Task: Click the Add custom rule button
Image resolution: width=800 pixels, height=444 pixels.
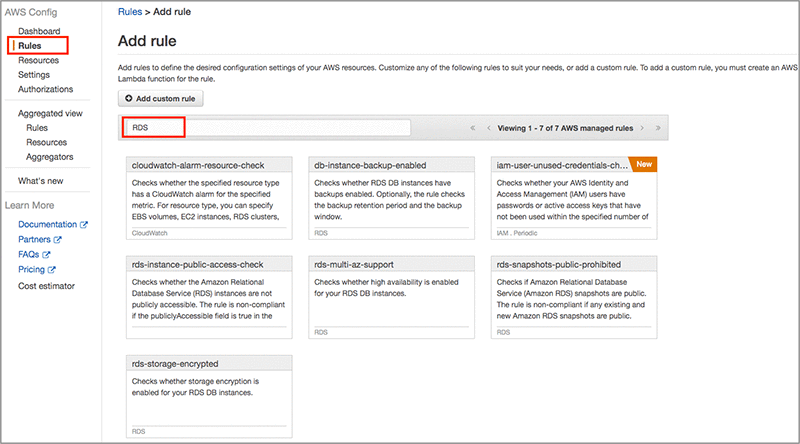Action: [160, 98]
